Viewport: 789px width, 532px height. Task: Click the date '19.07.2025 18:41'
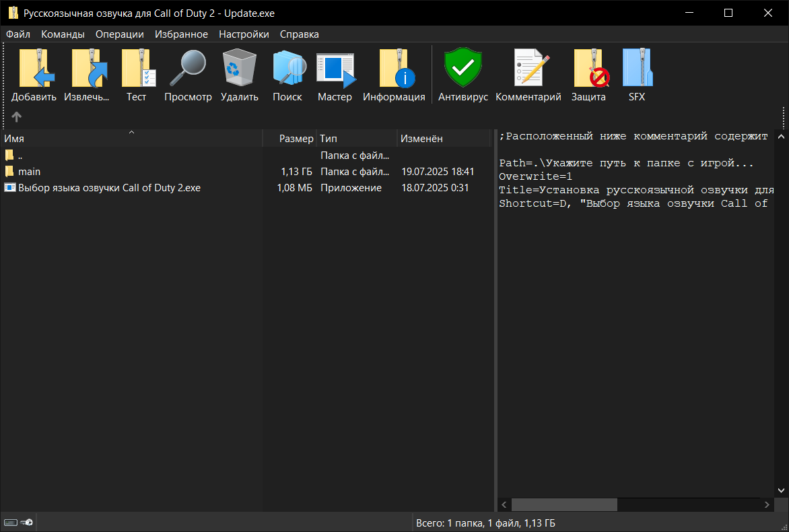438,172
